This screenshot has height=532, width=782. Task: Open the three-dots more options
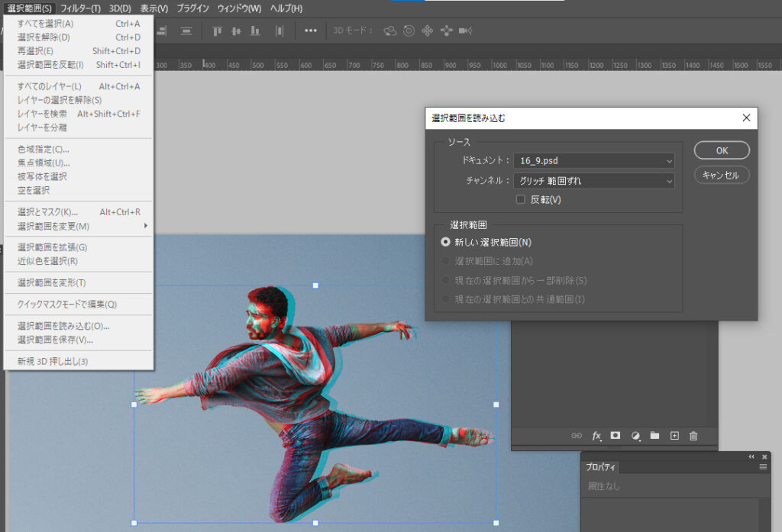click(311, 31)
